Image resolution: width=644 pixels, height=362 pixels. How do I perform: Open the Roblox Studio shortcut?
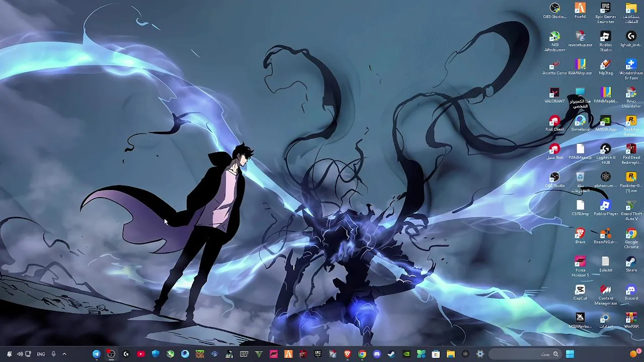(x=606, y=41)
